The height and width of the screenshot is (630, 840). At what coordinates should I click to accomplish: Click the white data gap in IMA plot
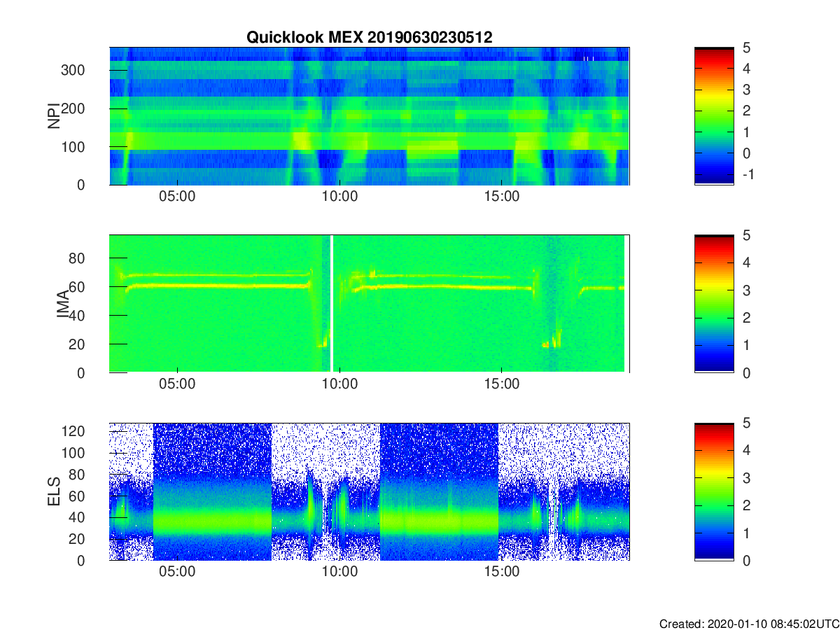point(331,304)
